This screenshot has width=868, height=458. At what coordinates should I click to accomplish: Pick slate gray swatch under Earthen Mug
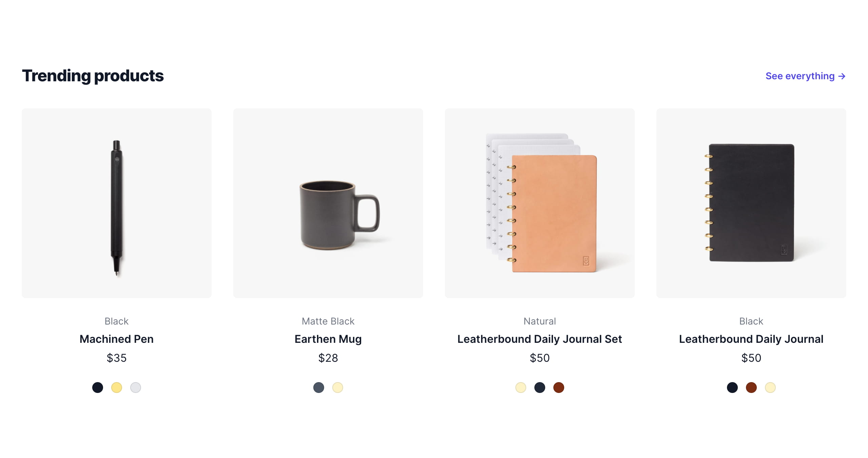click(319, 388)
